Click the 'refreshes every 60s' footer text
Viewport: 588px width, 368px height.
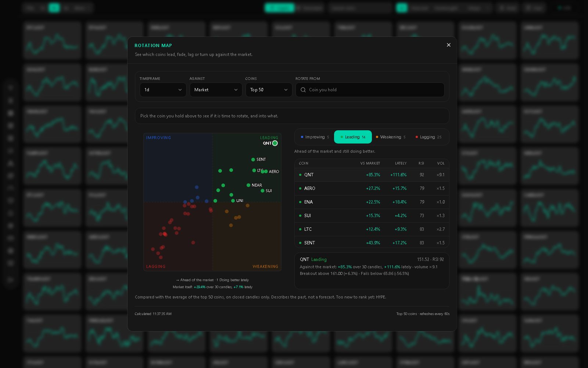coord(434,314)
